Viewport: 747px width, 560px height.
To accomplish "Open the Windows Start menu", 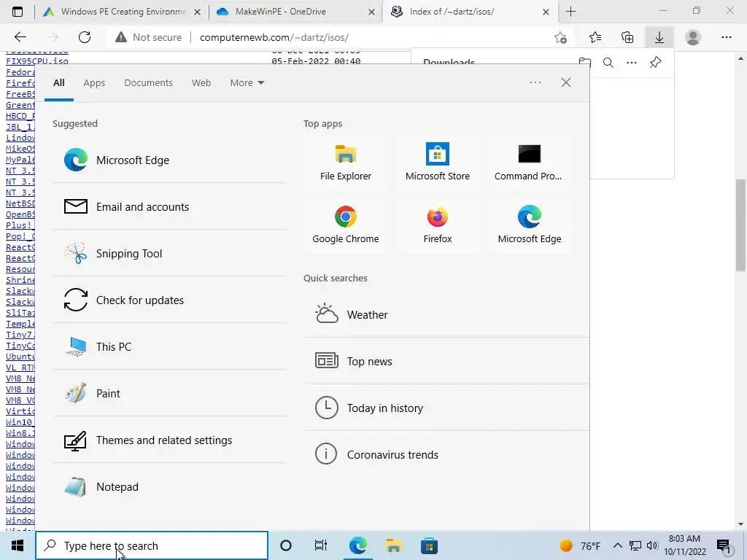I will click(x=18, y=545).
